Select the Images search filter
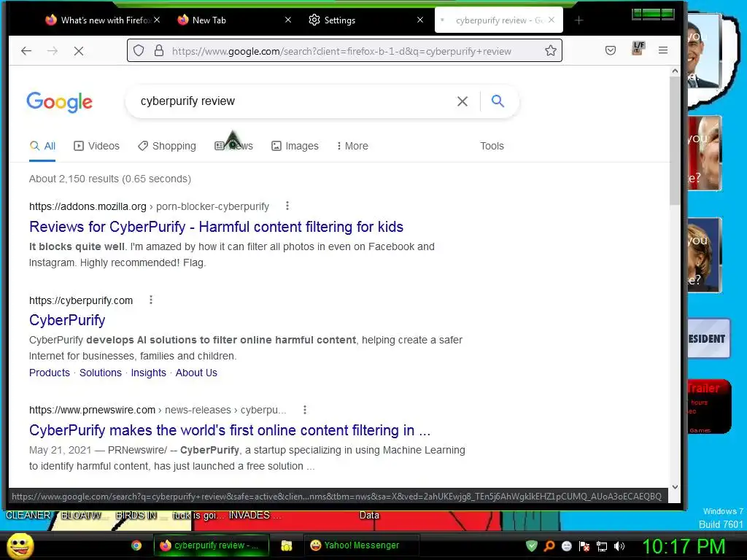The height and width of the screenshot is (560, 747). pyautogui.click(x=295, y=146)
